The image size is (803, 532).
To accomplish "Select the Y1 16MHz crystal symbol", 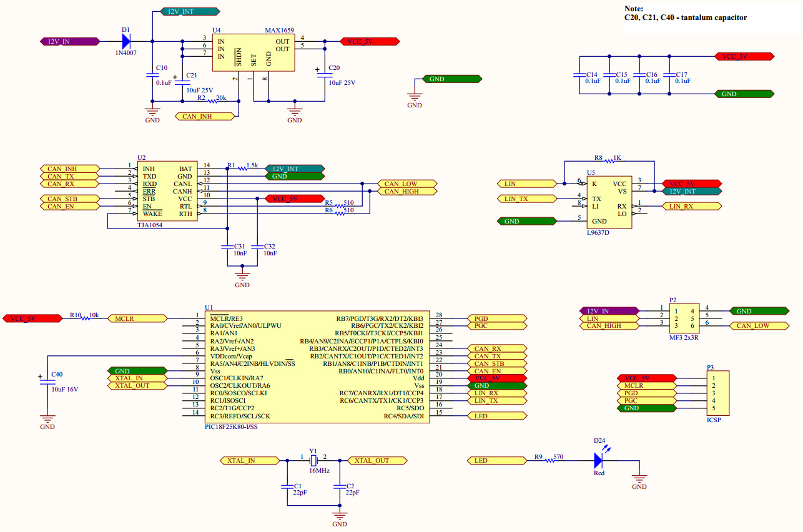I will (x=313, y=460).
